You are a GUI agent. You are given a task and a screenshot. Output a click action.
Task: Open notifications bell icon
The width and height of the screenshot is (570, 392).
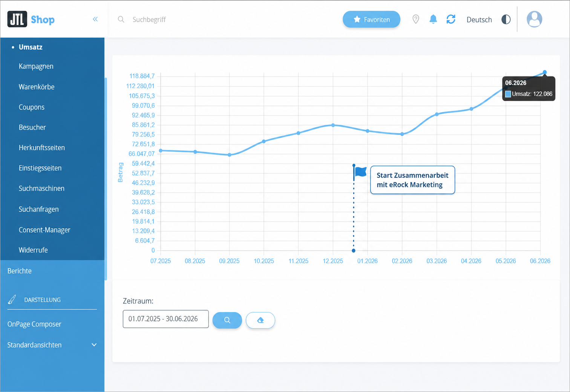coord(433,19)
